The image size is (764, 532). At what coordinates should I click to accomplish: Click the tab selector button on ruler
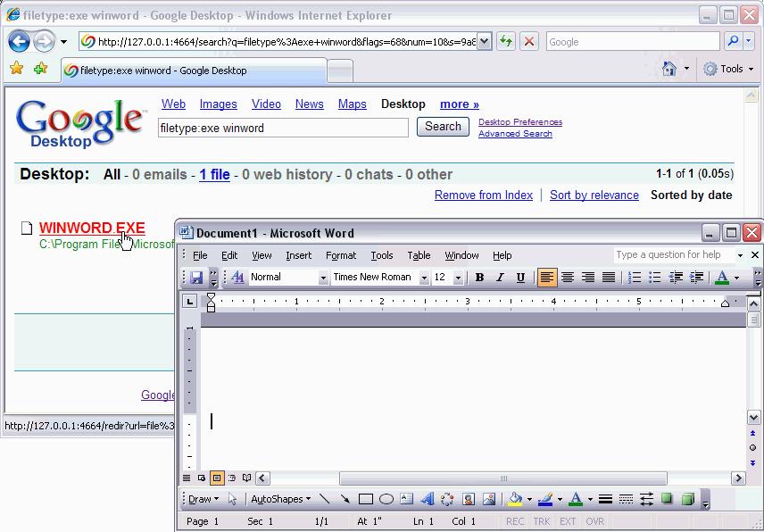pyautogui.click(x=189, y=302)
